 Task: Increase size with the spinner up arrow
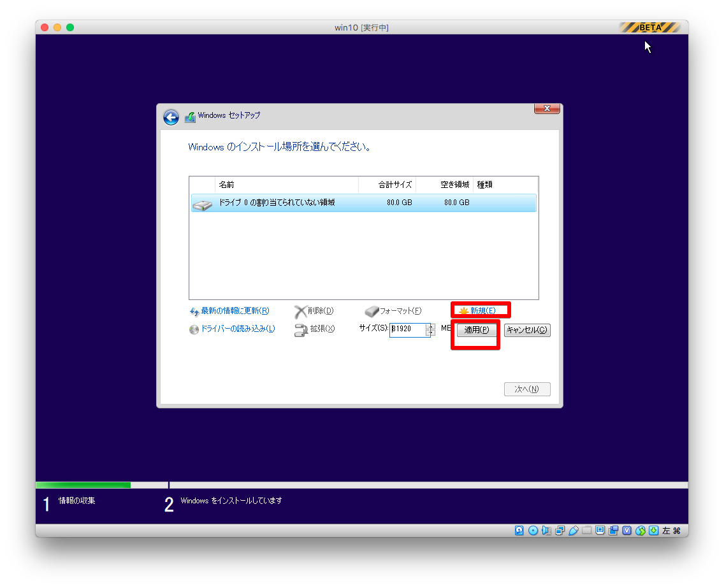point(430,326)
